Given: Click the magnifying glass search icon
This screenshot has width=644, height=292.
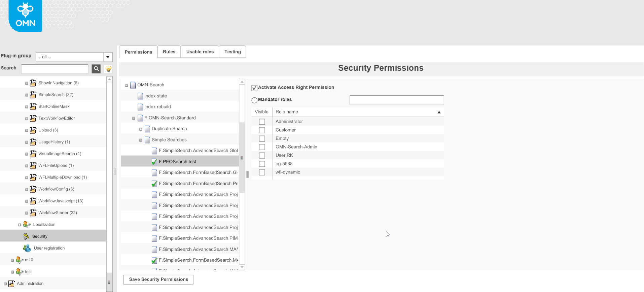Looking at the screenshot, I should (x=96, y=69).
